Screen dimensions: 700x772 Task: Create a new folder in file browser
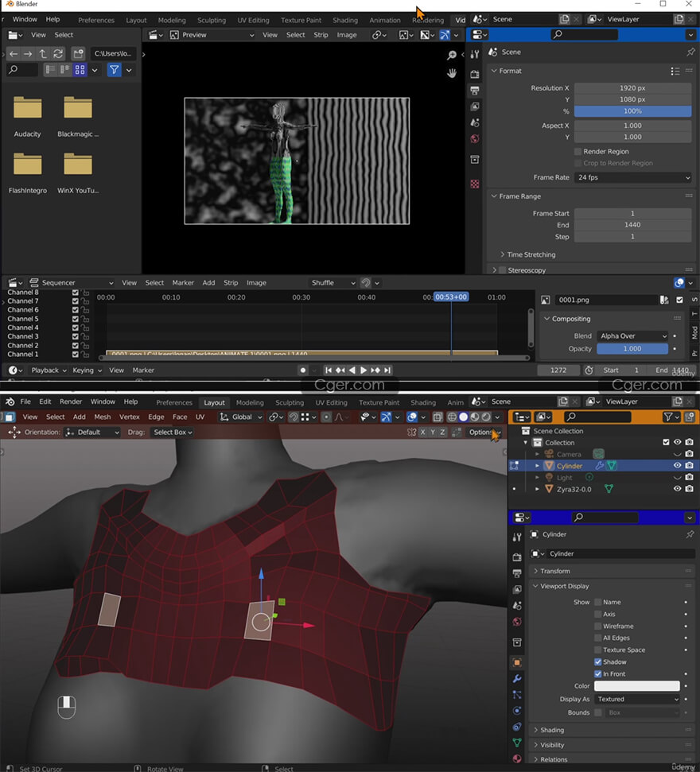click(x=78, y=53)
